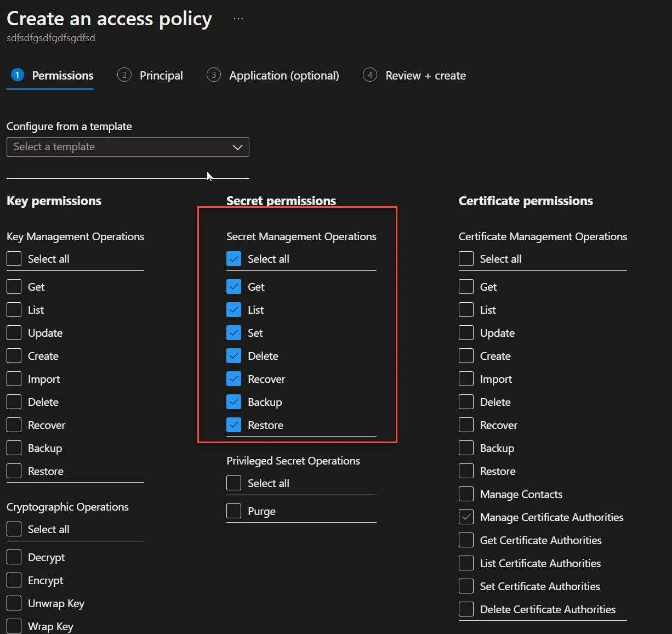Uncheck the secret Backup permission

[234, 402]
